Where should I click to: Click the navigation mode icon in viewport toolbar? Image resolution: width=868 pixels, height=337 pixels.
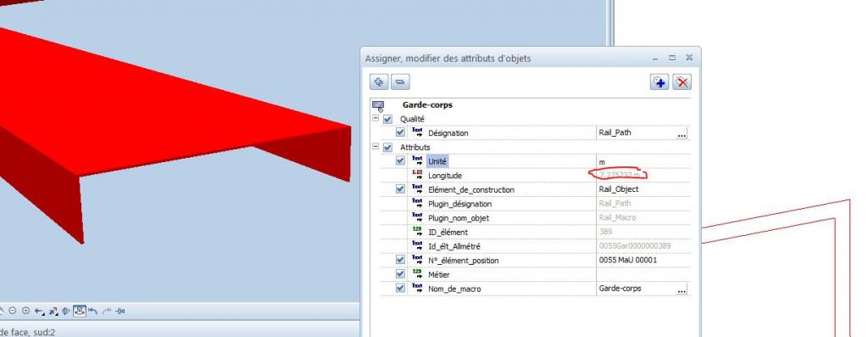pyautogui.click(x=80, y=311)
